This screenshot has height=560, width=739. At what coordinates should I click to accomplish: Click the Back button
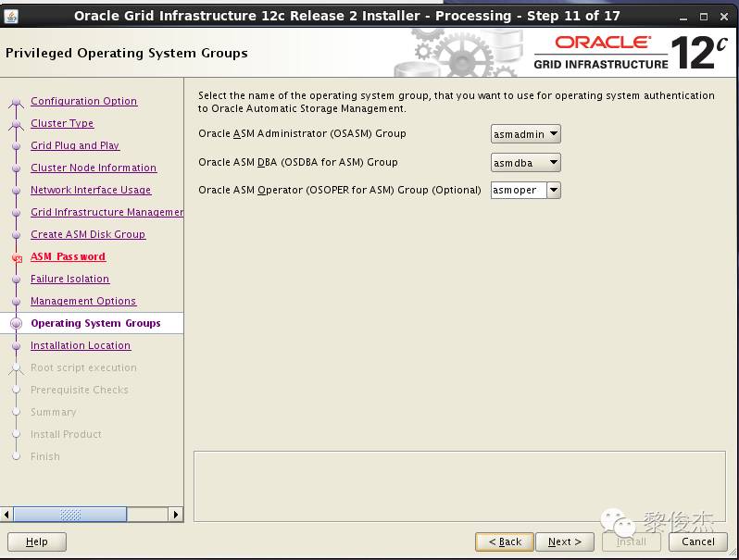[x=505, y=541]
